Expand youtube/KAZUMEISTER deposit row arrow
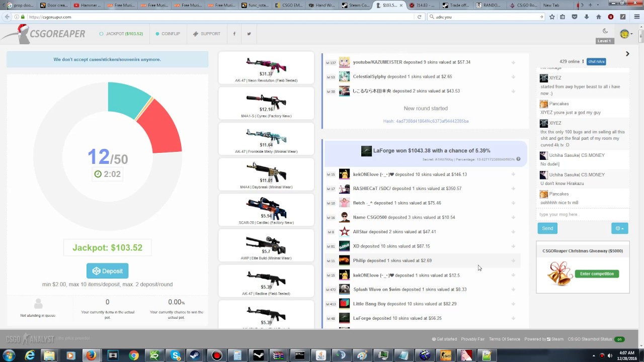This screenshot has width=644, height=362. point(513,62)
